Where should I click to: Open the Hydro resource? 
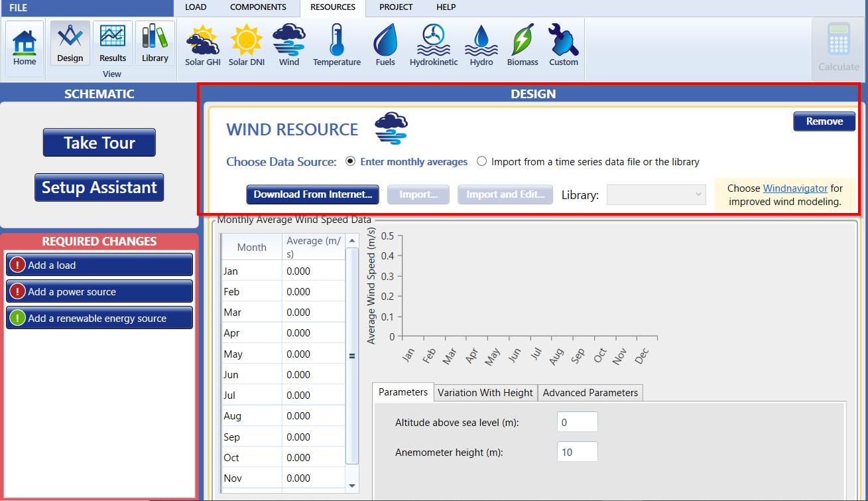click(x=481, y=43)
